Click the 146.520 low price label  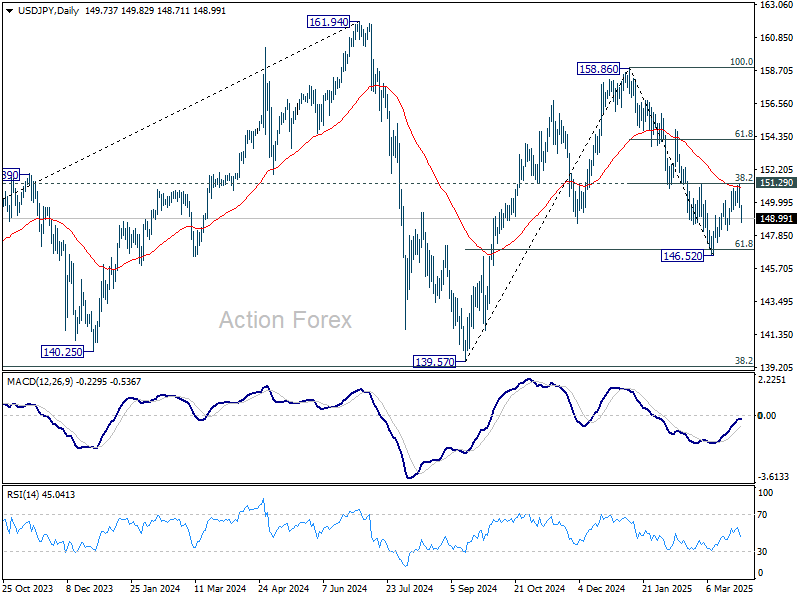pos(682,256)
